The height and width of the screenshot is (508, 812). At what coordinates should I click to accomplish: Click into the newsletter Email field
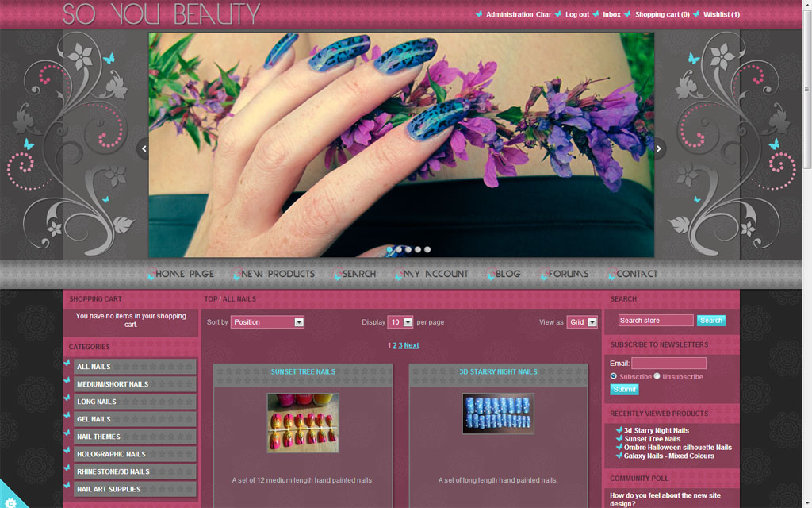coord(668,363)
